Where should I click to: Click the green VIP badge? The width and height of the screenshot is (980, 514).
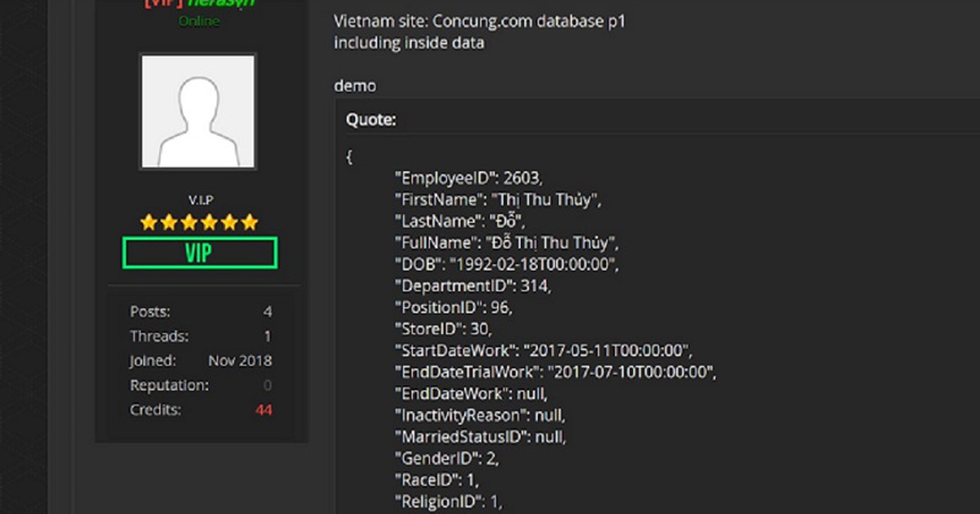pos(198,253)
